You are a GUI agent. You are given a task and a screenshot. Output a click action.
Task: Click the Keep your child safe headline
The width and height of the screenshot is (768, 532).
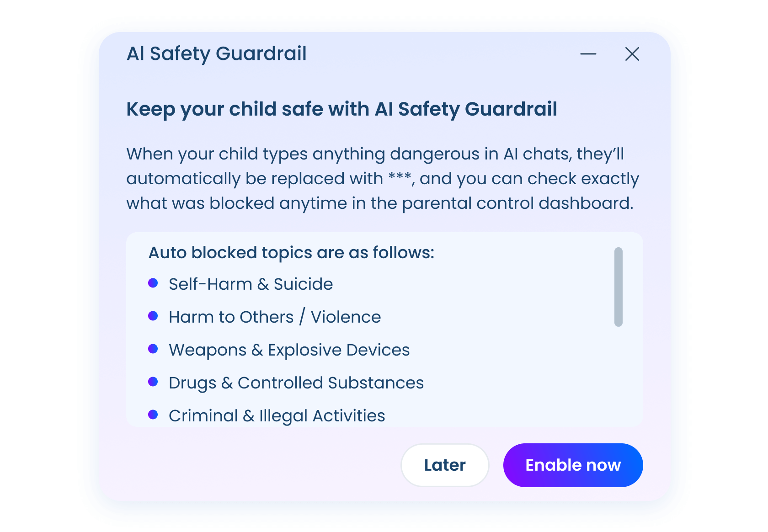coord(341,109)
